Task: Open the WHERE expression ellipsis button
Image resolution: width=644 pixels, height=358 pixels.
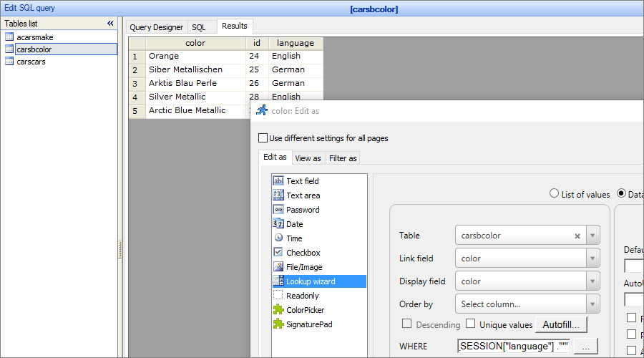Action: (x=585, y=347)
